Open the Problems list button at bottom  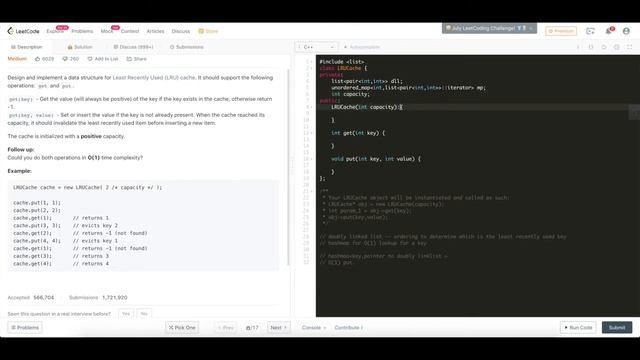[25, 327]
